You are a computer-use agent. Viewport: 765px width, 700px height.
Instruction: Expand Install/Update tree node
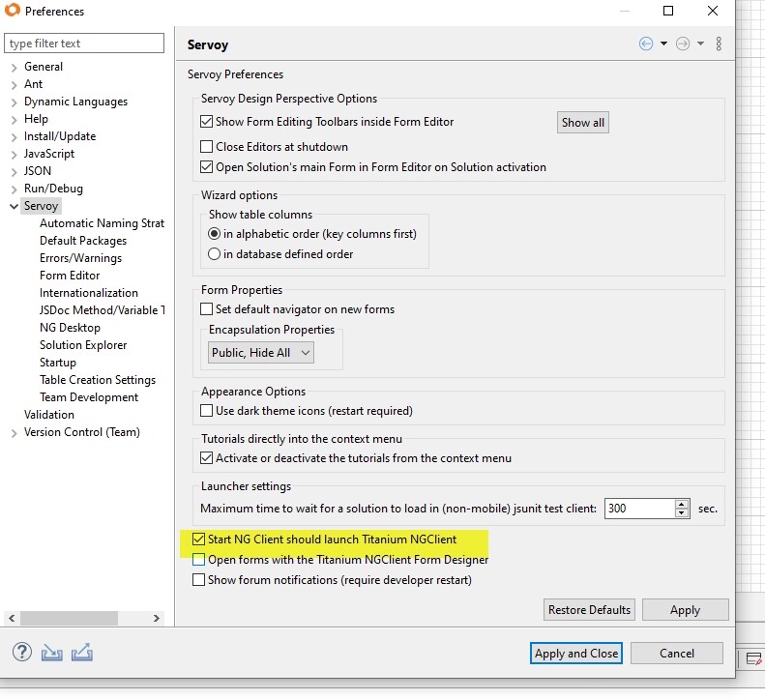coord(15,137)
